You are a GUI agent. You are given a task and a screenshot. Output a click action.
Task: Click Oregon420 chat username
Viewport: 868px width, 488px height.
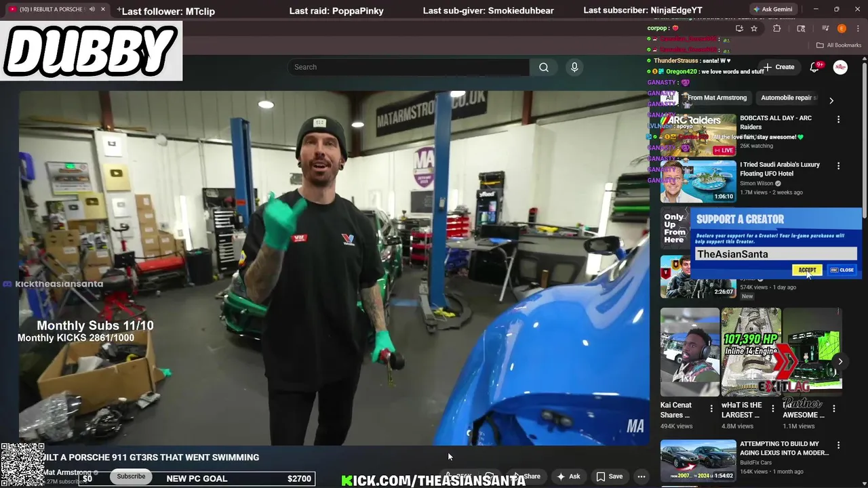pos(682,72)
